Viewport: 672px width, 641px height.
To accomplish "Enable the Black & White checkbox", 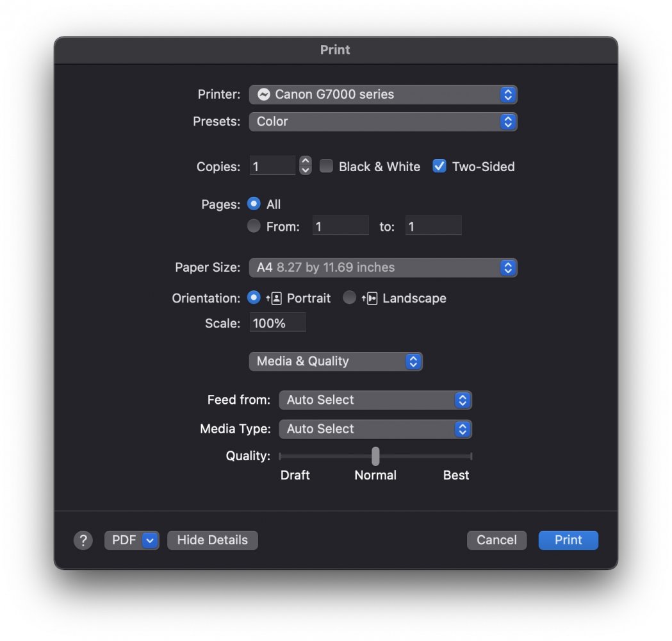I will coord(327,167).
